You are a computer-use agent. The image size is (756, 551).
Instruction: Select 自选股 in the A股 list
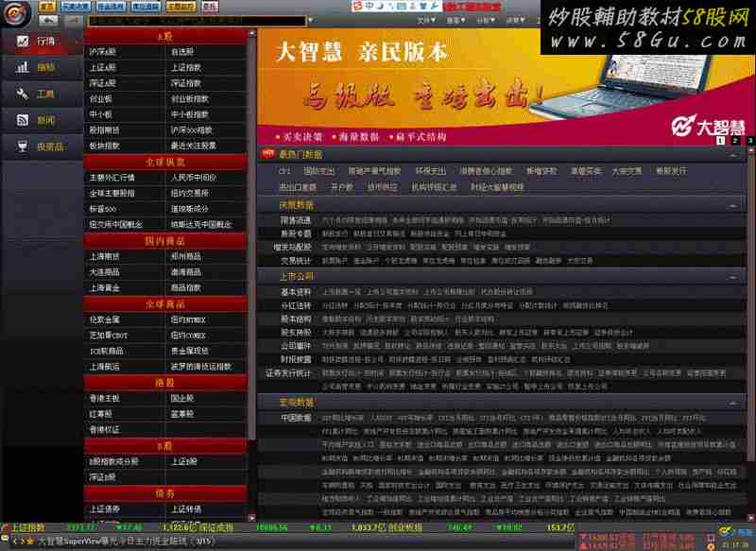pos(182,52)
